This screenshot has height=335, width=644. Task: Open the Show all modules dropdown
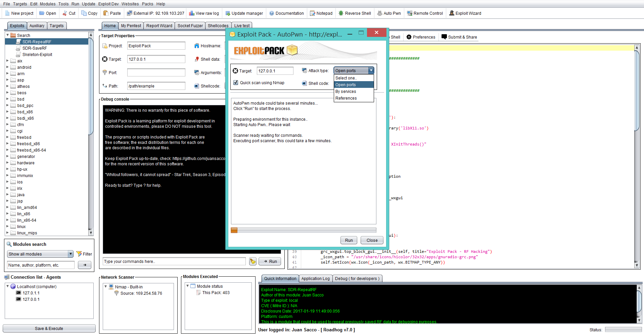(x=71, y=254)
